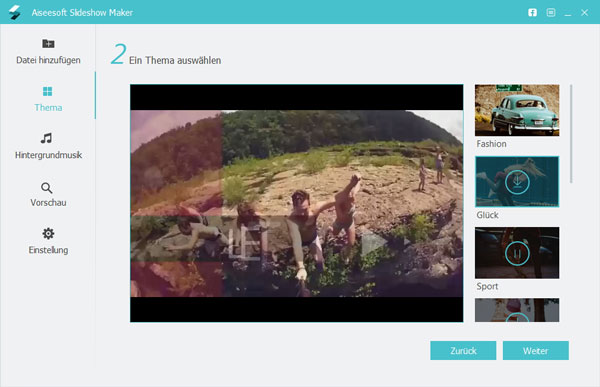Screen dimensions: 600x387
Task: Click the Facebook icon in title bar
Action: tap(532, 13)
